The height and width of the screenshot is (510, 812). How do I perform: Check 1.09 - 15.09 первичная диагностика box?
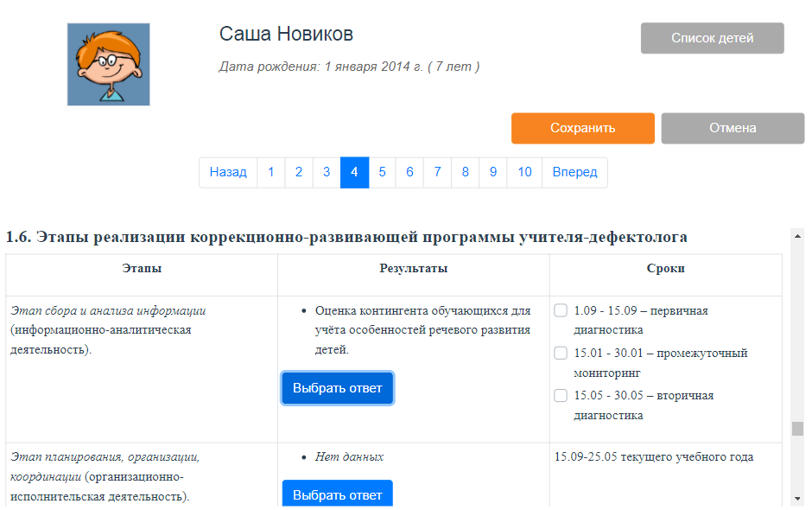(x=561, y=310)
